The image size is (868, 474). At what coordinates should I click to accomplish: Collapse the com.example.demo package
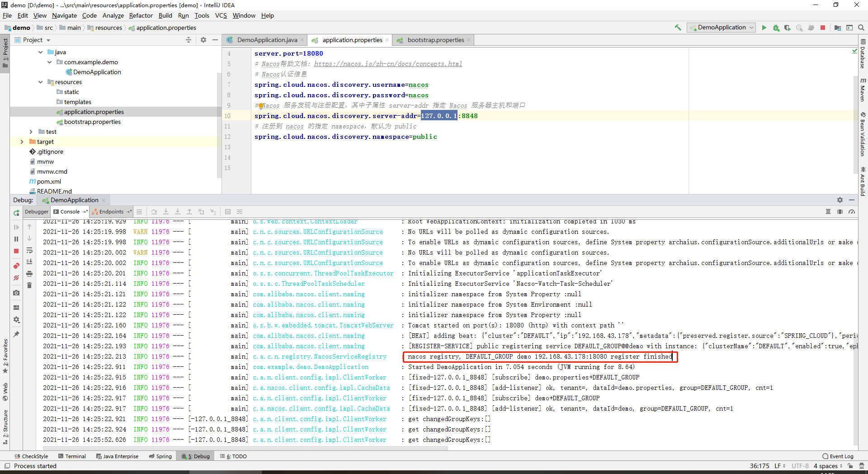pyautogui.click(x=50, y=62)
